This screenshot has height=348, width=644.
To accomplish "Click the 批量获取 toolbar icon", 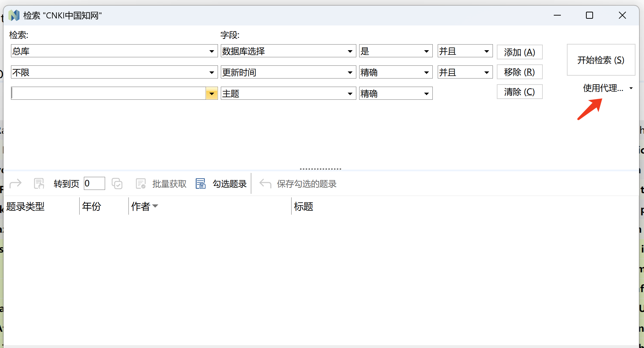I will coord(141,184).
